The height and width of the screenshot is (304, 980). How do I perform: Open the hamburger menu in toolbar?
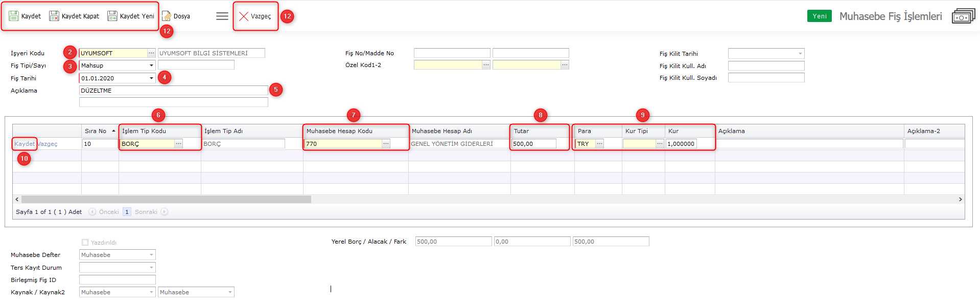pos(222,16)
